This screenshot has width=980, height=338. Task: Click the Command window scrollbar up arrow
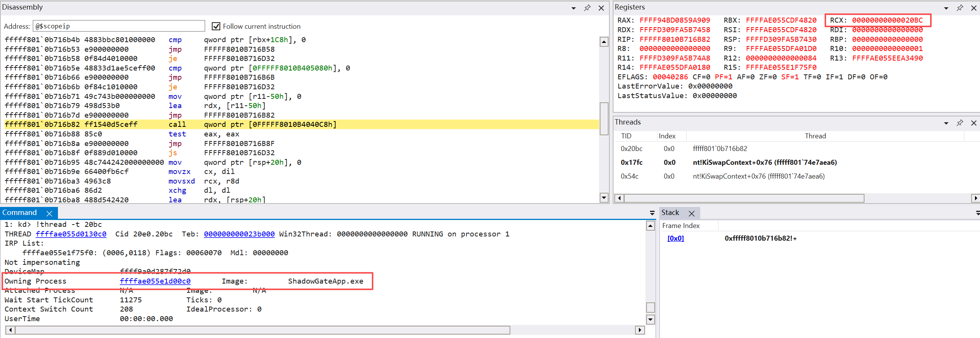click(650, 226)
